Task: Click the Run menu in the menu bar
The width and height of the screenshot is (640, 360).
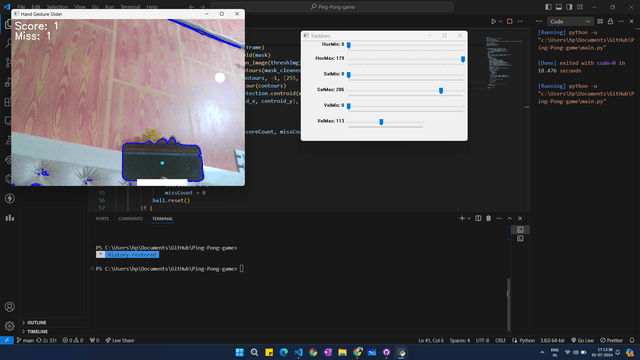Action: (x=109, y=7)
